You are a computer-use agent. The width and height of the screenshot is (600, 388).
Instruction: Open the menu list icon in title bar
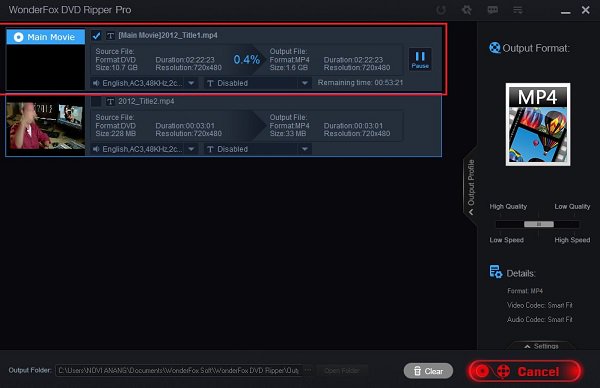coord(518,10)
